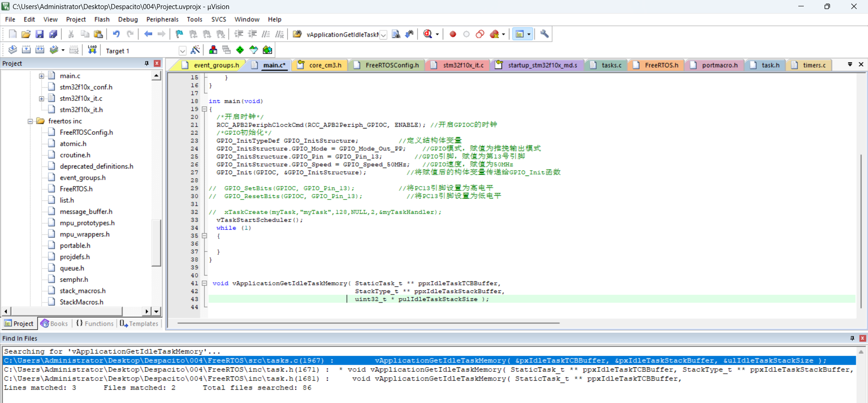Close the Find In Files panel
This screenshot has width=868, height=403.
(x=863, y=338)
